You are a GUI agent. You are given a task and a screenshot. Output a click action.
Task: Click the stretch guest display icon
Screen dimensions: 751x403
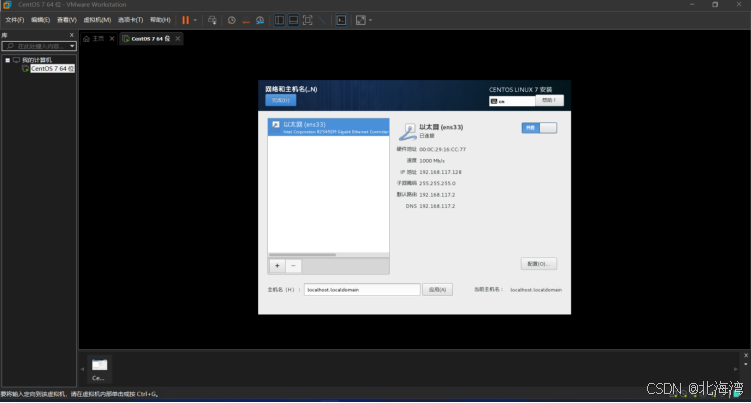click(361, 20)
